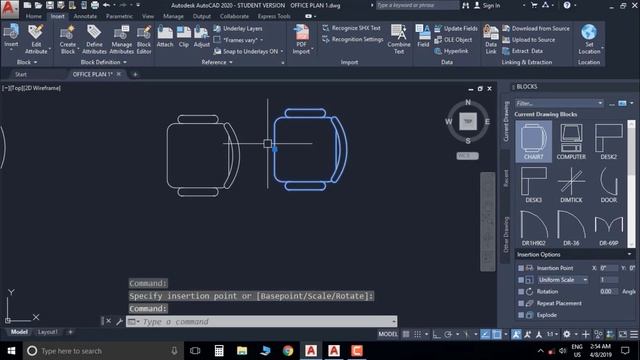Click the AutoCAD application menu logo
Image resolution: width=640 pixels, height=360 pixels.
pos(9,8)
